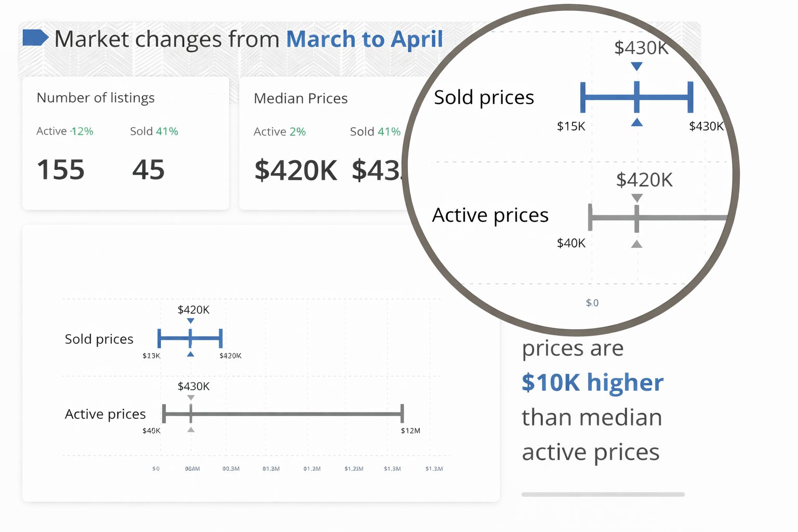Viewport: 798px width, 532px height.
Task: Click the $12M maximum label on Active prices
Action: point(410,431)
